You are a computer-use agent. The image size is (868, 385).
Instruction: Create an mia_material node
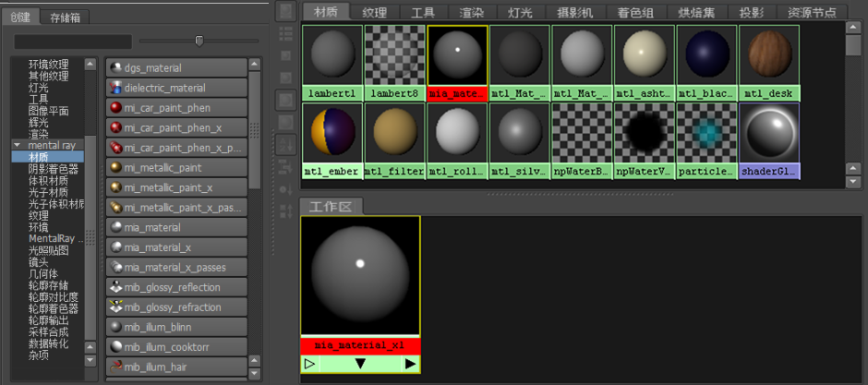pyautogui.click(x=176, y=227)
